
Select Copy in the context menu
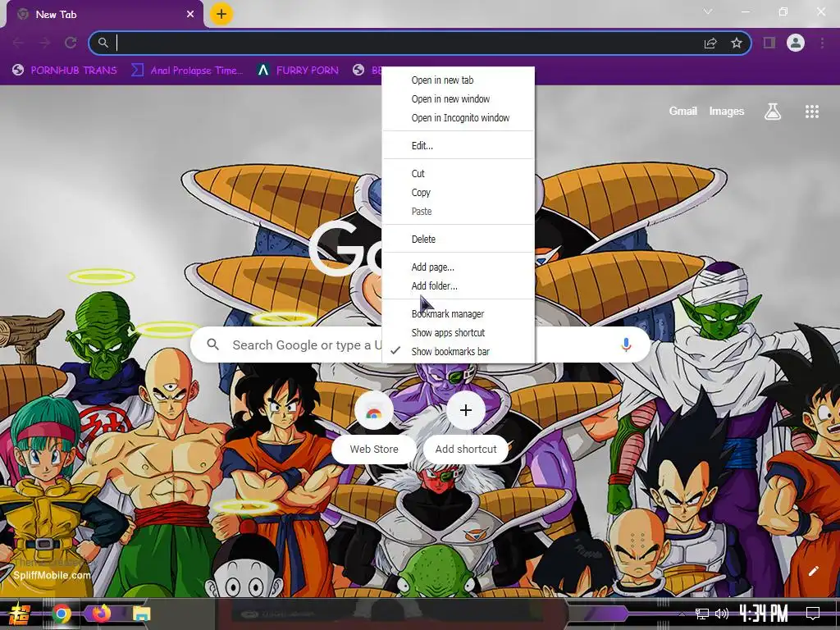pyautogui.click(x=458, y=192)
